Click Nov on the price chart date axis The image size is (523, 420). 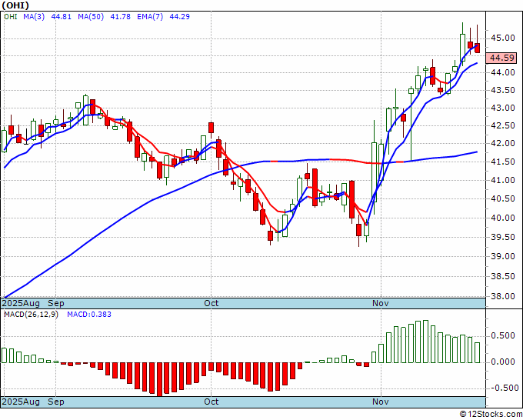click(381, 303)
